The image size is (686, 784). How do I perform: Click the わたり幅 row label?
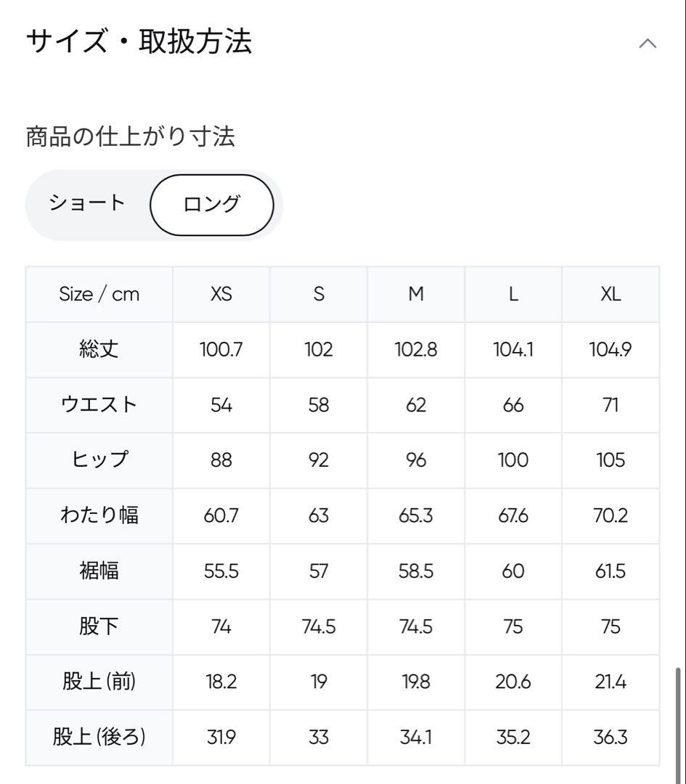[x=99, y=515]
